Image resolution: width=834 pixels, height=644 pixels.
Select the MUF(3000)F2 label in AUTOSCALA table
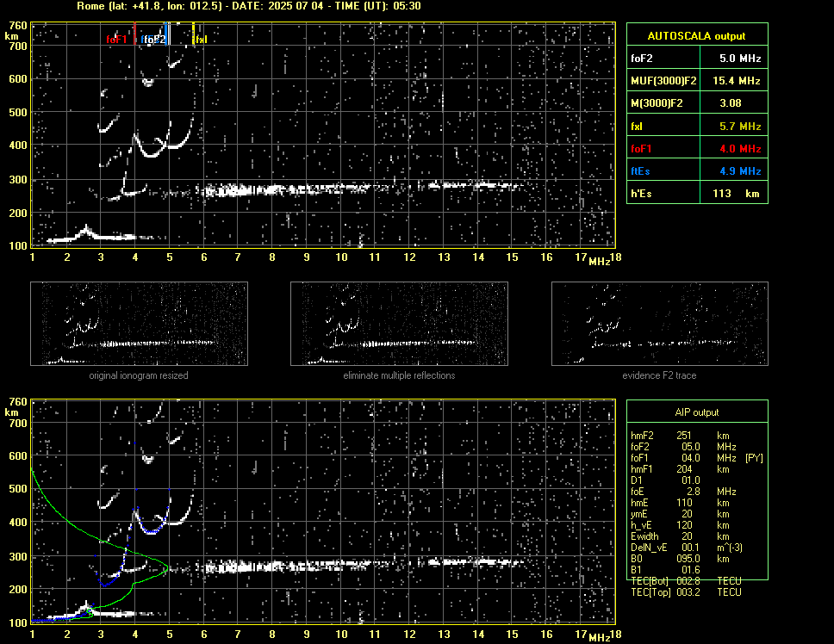pos(663,81)
